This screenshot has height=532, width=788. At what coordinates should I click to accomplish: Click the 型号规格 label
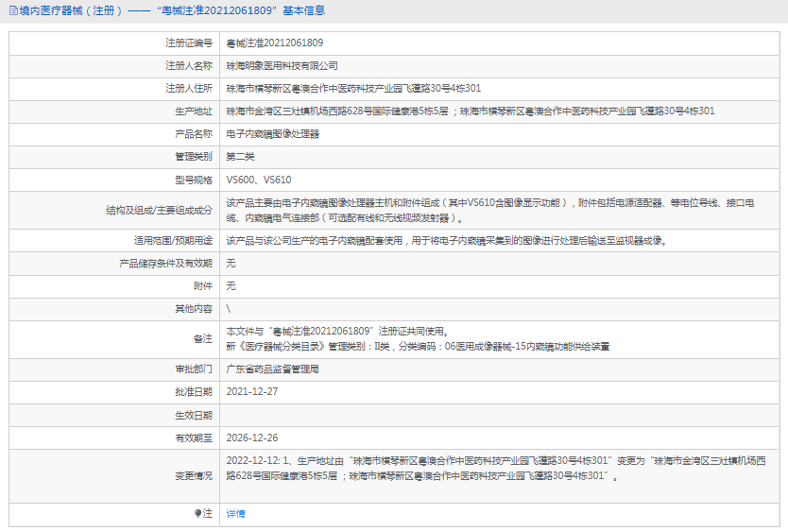[x=194, y=180]
